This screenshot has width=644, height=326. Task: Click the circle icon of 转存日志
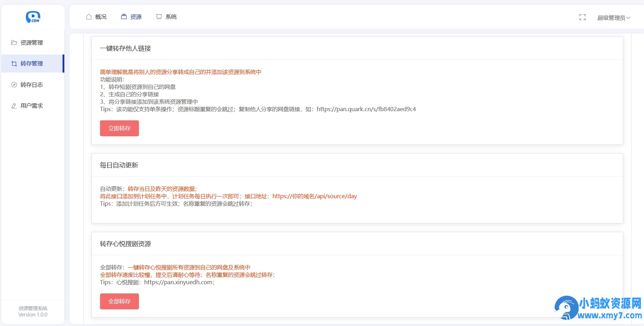(13, 85)
